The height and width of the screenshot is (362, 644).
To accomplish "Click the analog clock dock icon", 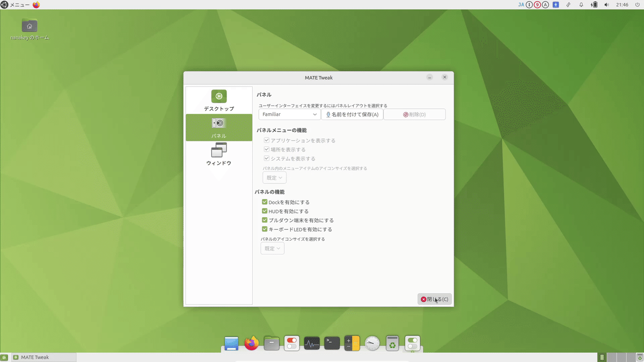I will tap(372, 343).
